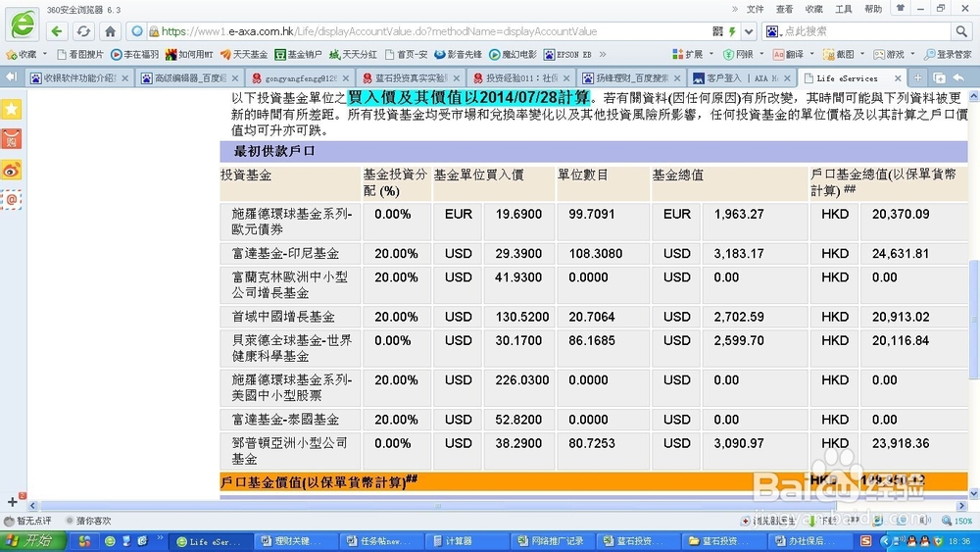Switch to the 网络推广记录 taskbar window
The width and height of the screenshot is (980, 552).
tap(551, 541)
